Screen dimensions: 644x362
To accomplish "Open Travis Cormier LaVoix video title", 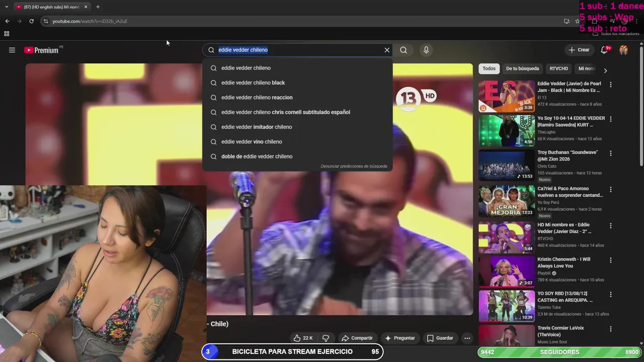I will 560,331.
